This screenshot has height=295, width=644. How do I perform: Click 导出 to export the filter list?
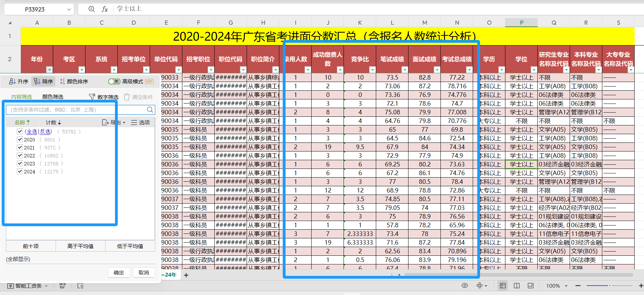coord(114,122)
